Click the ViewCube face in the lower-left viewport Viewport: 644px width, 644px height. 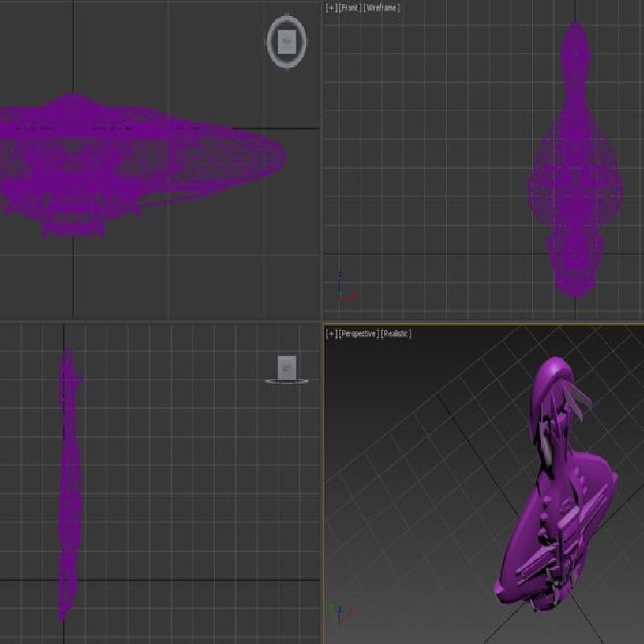point(287,367)
